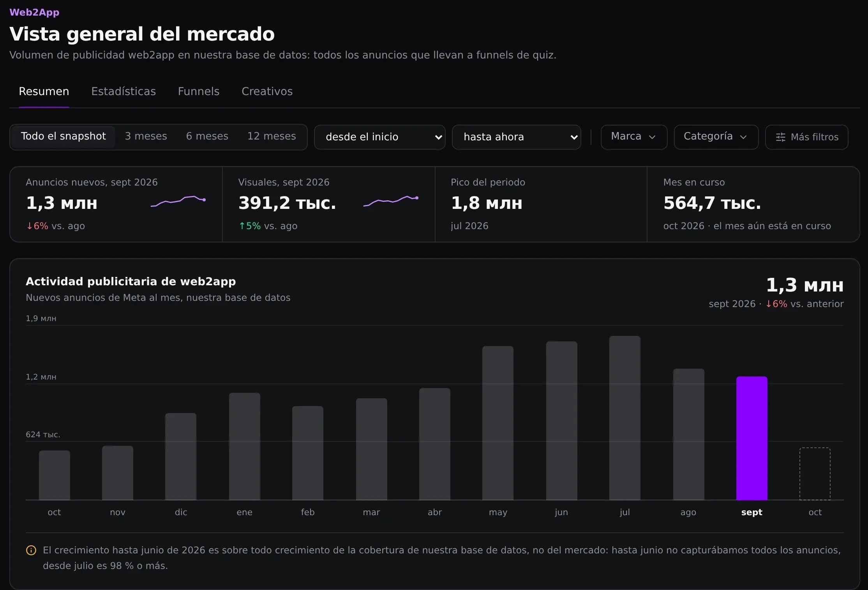Click the Más filtros button
This screenshot has width=868, height=590.
pos(806,137)
